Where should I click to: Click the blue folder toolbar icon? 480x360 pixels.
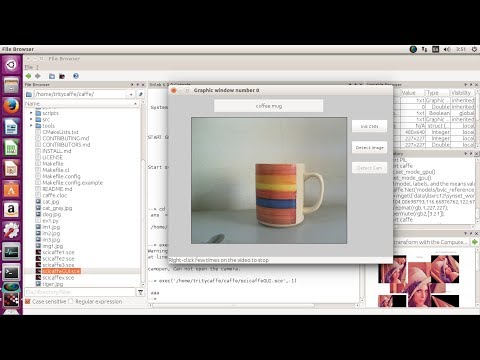(x=52, y=76)
